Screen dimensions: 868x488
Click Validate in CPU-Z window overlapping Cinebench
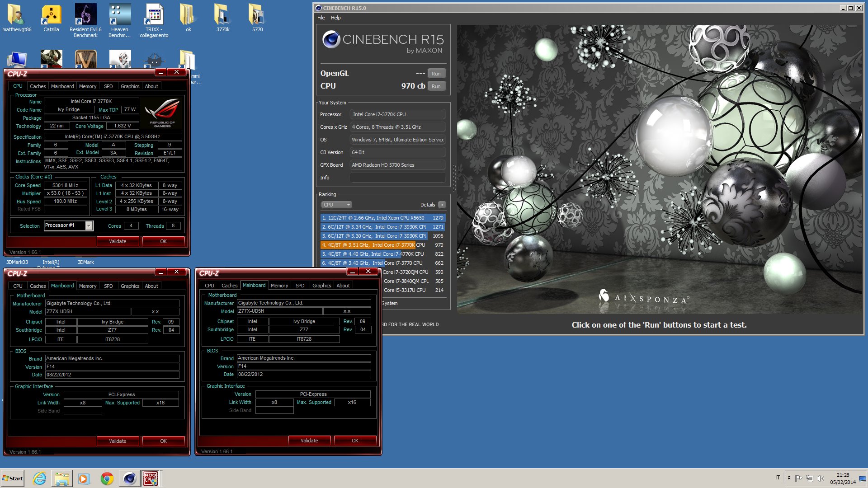click(309, 441)
